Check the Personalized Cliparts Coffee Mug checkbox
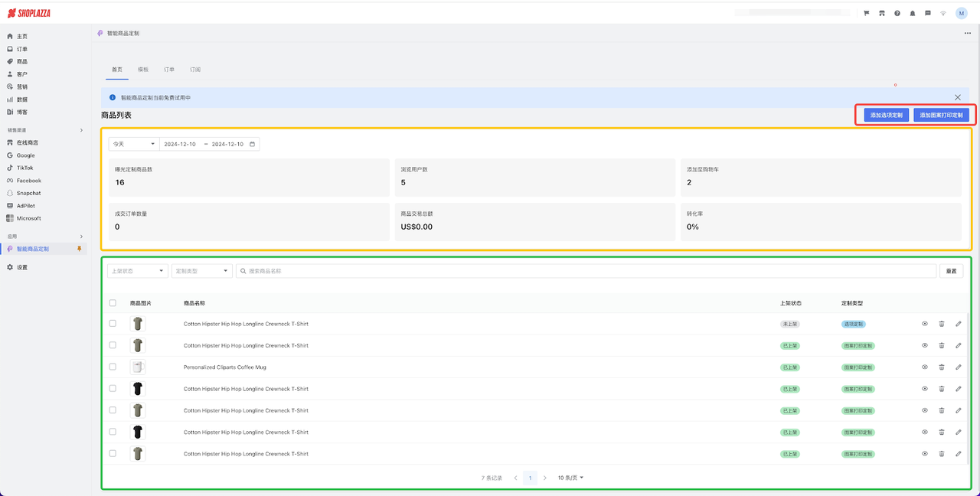 [113, 367]
